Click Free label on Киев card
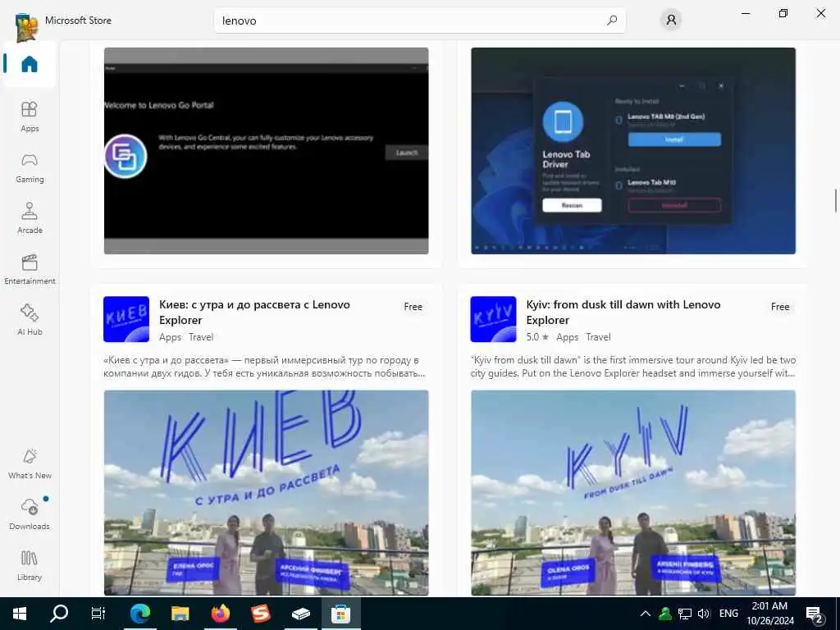840x630 pixels. [x=413, y=307]
